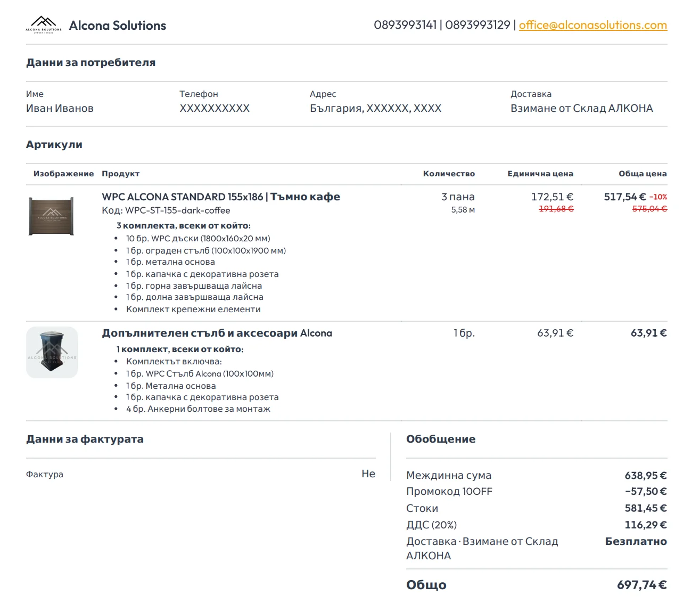The width and height of the screenshot is (700, 603).
Task: Click the address 'България, XXXXXX, XXXX'
Action: [376, 108]
